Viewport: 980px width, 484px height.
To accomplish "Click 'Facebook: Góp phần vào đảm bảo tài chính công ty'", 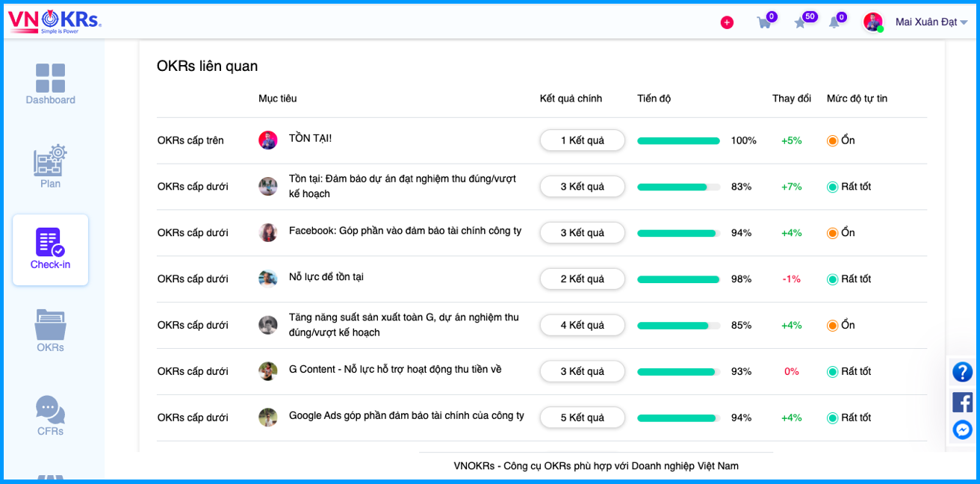I will pos(405,231).
